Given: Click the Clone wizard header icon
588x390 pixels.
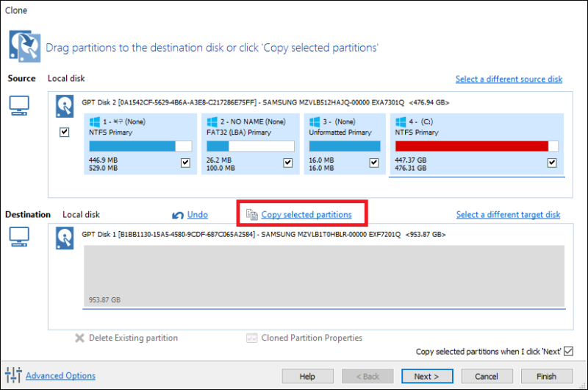Looking at the screenshot, I should [x=25, y=46].
